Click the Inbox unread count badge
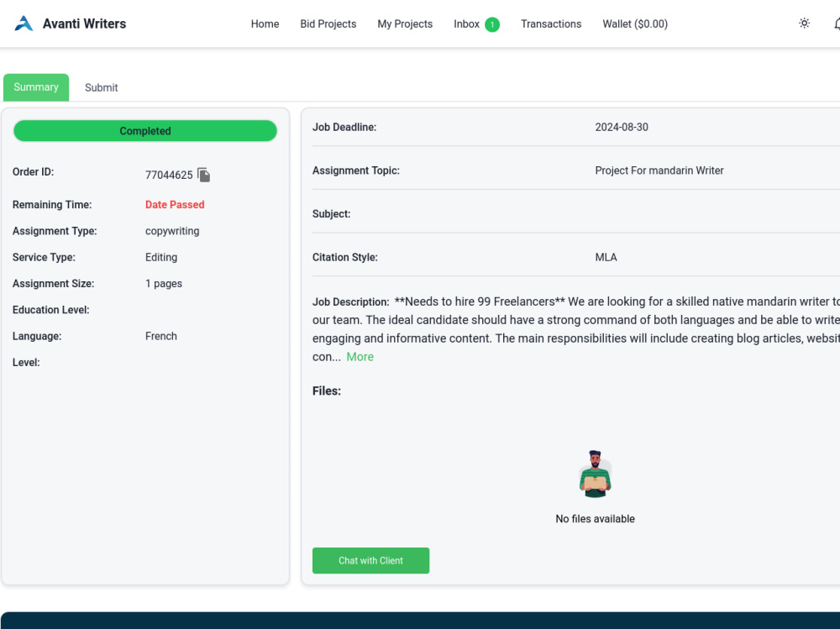Viewport: 840px width, 629px height. point(491,24)
